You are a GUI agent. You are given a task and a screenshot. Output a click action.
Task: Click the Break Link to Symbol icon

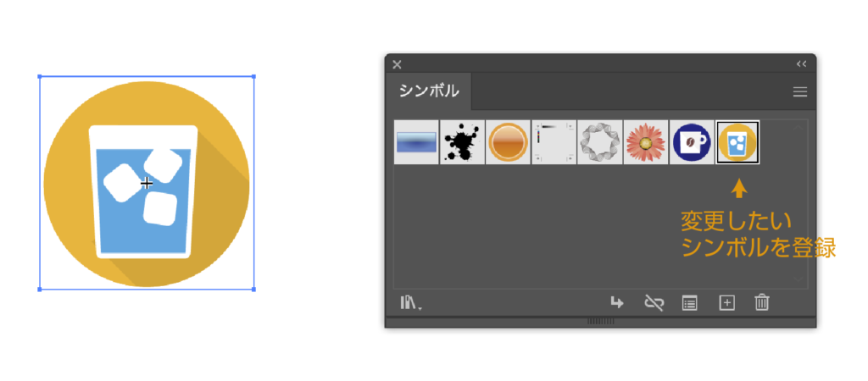coord(654,303)
